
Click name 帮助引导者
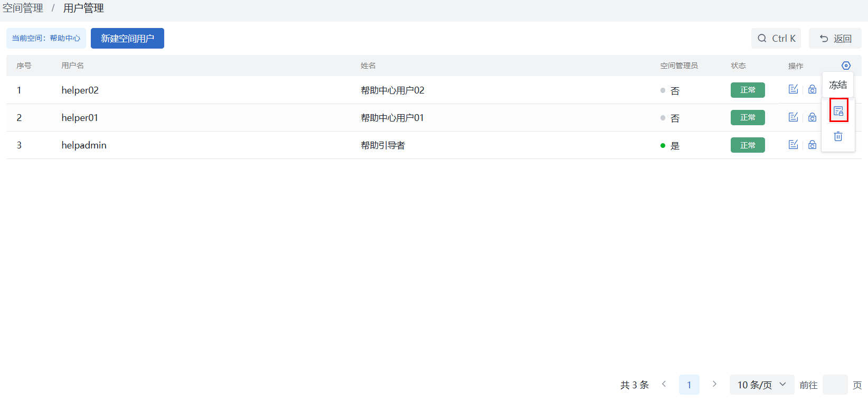pyautogui.click(x=383, y=145)
